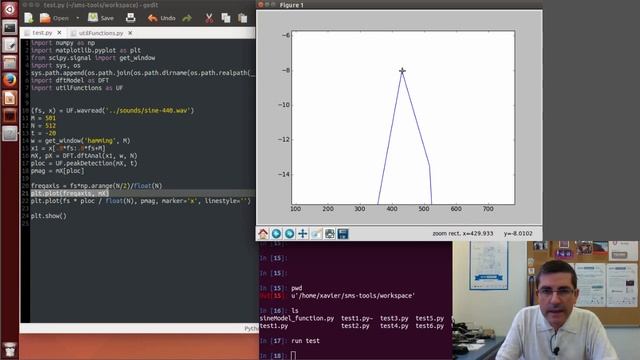Viewport: 640px width, 360px height.
Task: Switch to the test.py tab
Action: pyautogui.click(x=42, y=33)
